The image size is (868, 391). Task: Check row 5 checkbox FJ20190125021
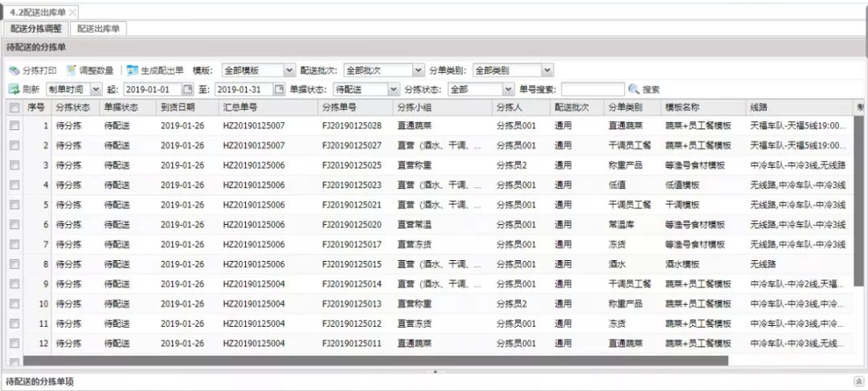pos(14,205)
